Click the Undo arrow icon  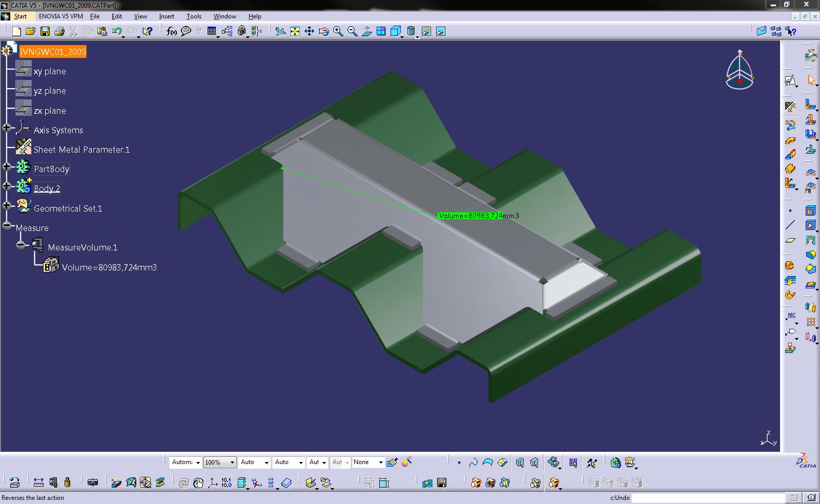click(x=116, y=31)
